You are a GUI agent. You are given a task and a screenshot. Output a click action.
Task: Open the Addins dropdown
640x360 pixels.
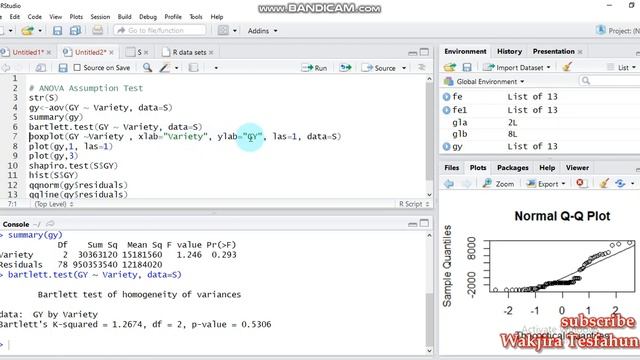[262, 31]
